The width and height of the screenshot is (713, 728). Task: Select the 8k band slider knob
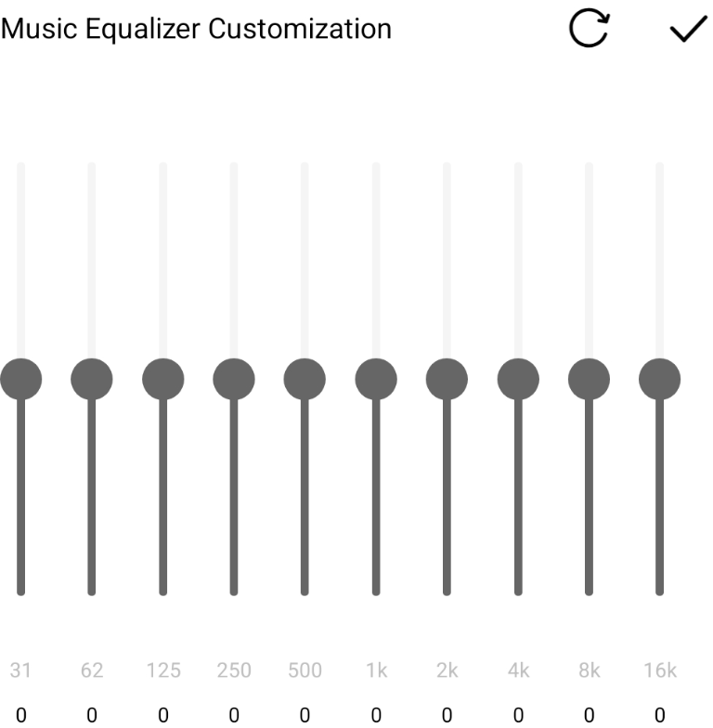click(x=589, y=379)
